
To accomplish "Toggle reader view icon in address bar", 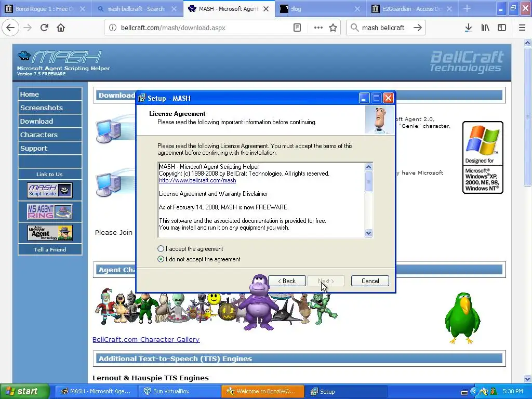I will click(297, 28).
